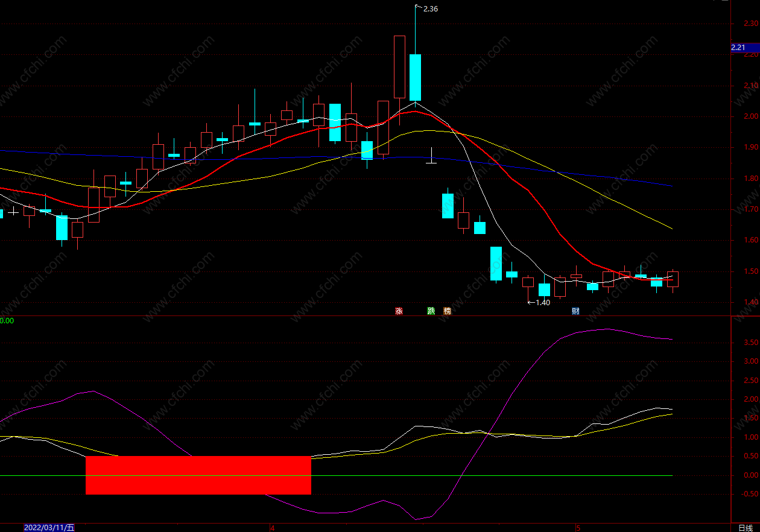The height and width of the screenshot is (532, 760).
Task: Click the month 5 marker on time axis
Action: click(578, 528)
